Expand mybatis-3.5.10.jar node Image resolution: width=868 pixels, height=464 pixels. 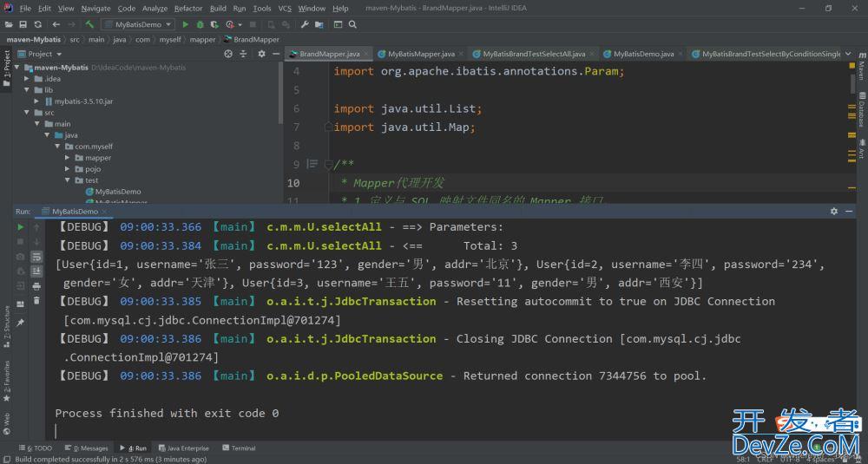click(36, 101)
